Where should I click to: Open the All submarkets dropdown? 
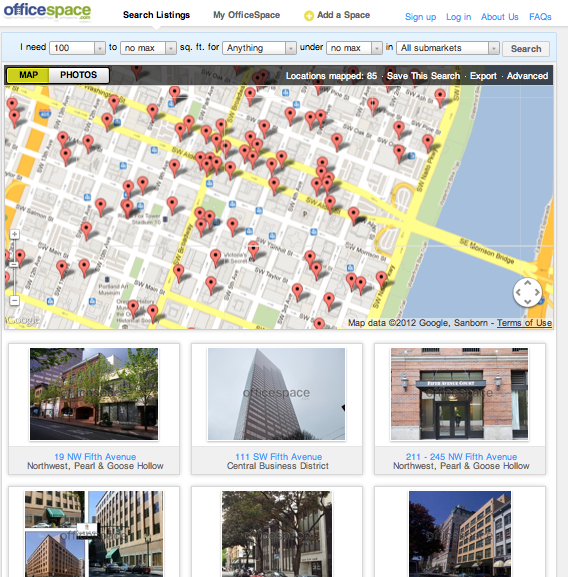(x=448, y=48)
